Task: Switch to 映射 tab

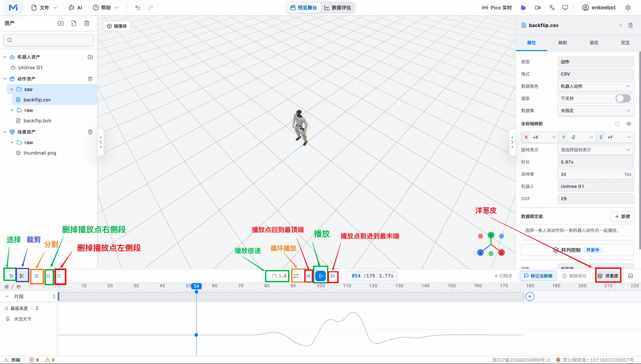Action: [x=563, y=43]
